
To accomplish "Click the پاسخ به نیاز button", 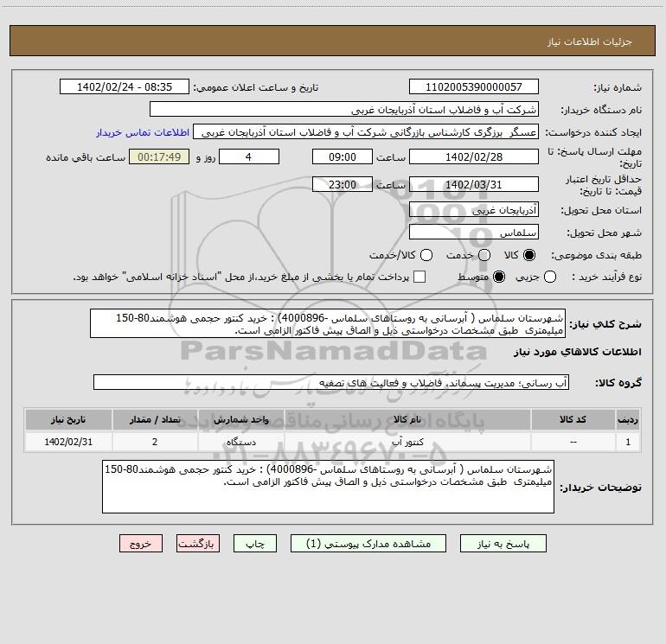I will [503, 544].
